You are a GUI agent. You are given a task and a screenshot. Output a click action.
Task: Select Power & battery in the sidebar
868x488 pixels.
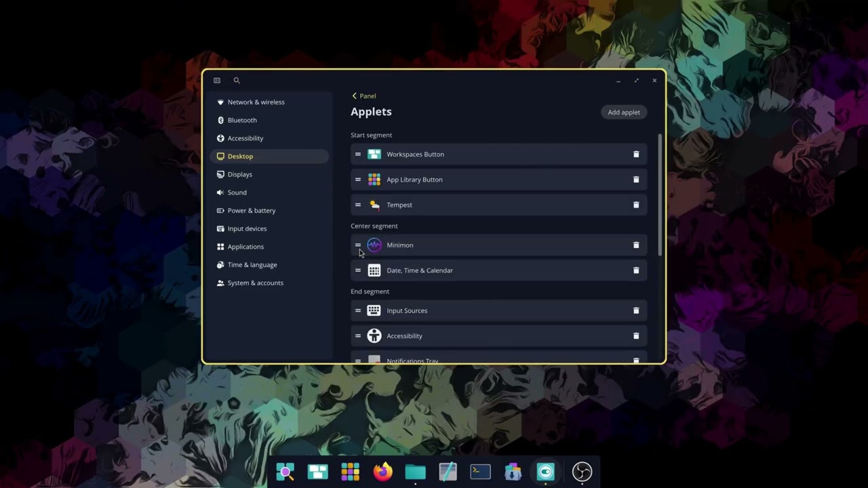click(x=252, y=210)
